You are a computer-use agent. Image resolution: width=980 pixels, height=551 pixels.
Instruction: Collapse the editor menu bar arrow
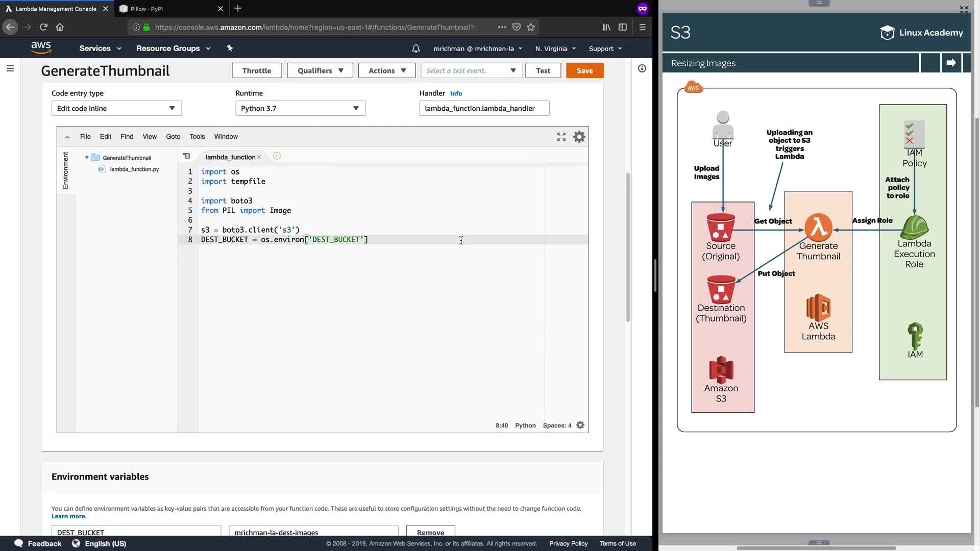click(x=67, y=137)
